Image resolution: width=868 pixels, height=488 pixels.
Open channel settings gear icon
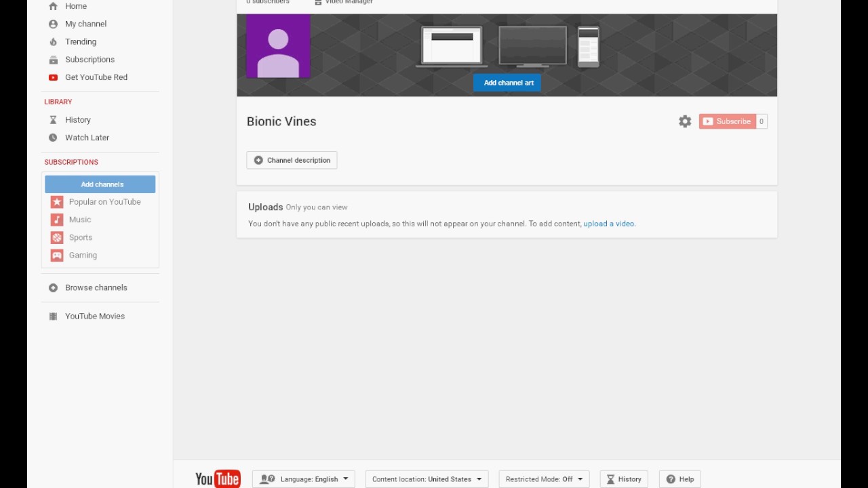pyautogui.click(x=685, y=121)
